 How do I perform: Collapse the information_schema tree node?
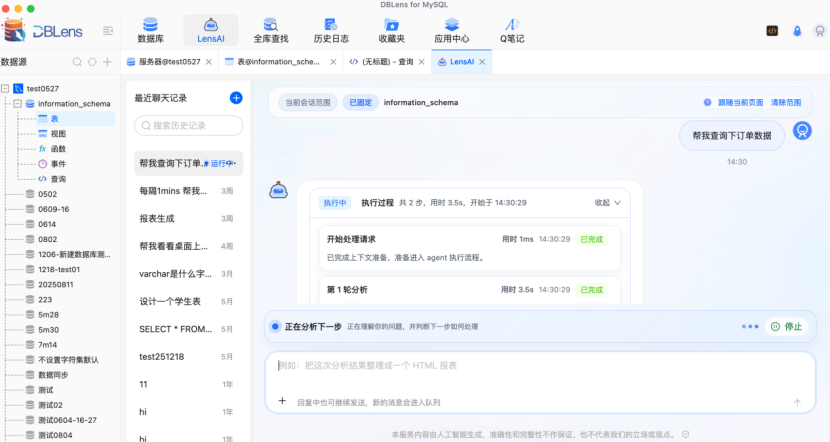coord(17,104)
